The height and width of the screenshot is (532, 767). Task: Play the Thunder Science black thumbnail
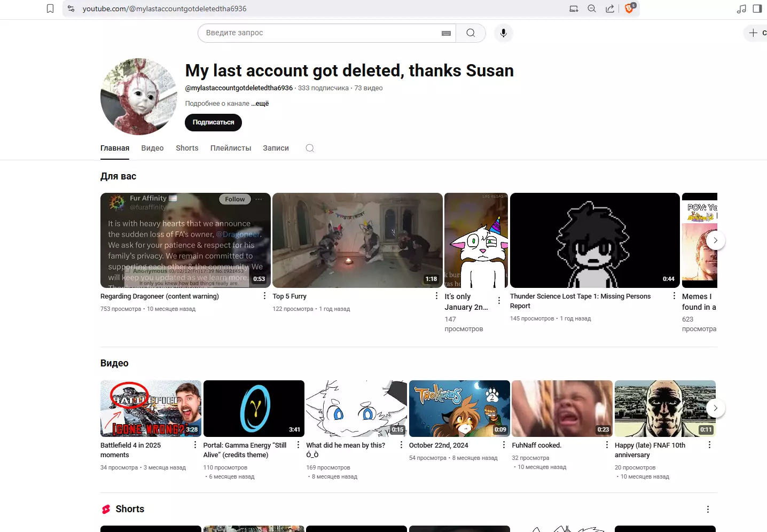coord(595,240)
